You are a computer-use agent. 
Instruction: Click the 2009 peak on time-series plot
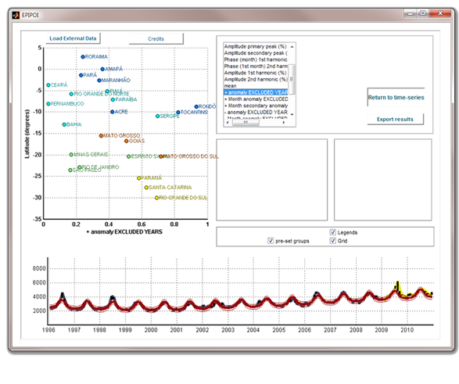click(397, 283)
